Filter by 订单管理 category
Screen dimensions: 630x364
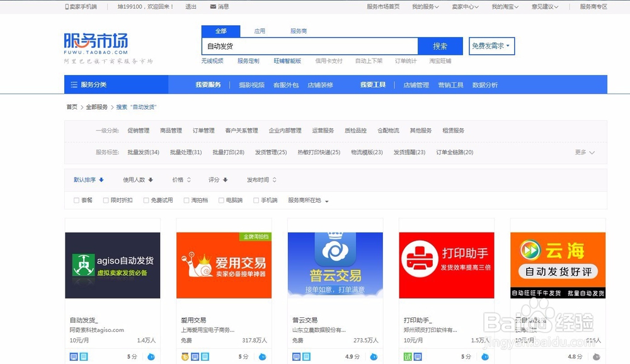point(203,130)
